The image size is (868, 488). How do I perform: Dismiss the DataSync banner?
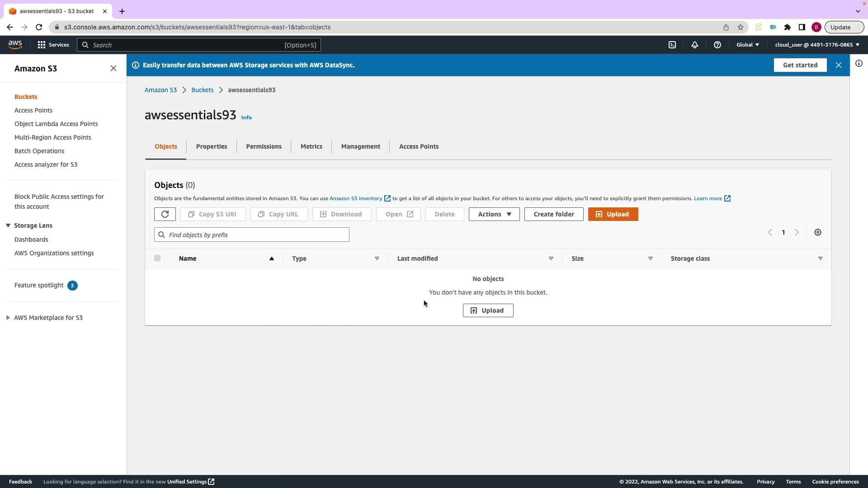point(839,65)
